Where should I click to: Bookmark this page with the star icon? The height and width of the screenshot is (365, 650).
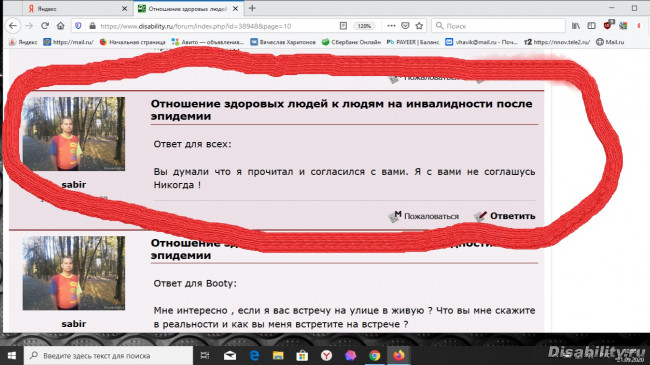coord(419,26)
